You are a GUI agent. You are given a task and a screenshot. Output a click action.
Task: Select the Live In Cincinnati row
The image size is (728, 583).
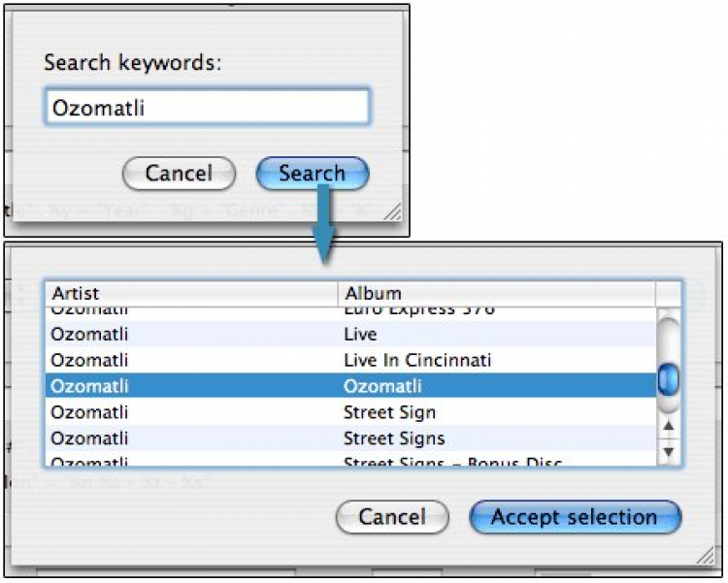click(351, 361)
